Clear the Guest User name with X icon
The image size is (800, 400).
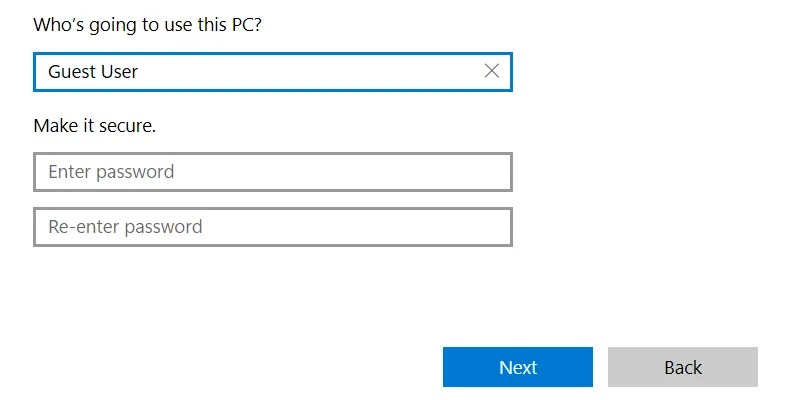491,71
